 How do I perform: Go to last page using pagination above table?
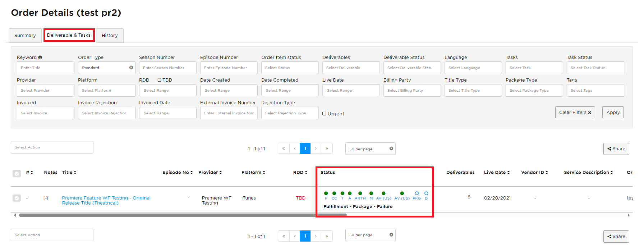327,148
